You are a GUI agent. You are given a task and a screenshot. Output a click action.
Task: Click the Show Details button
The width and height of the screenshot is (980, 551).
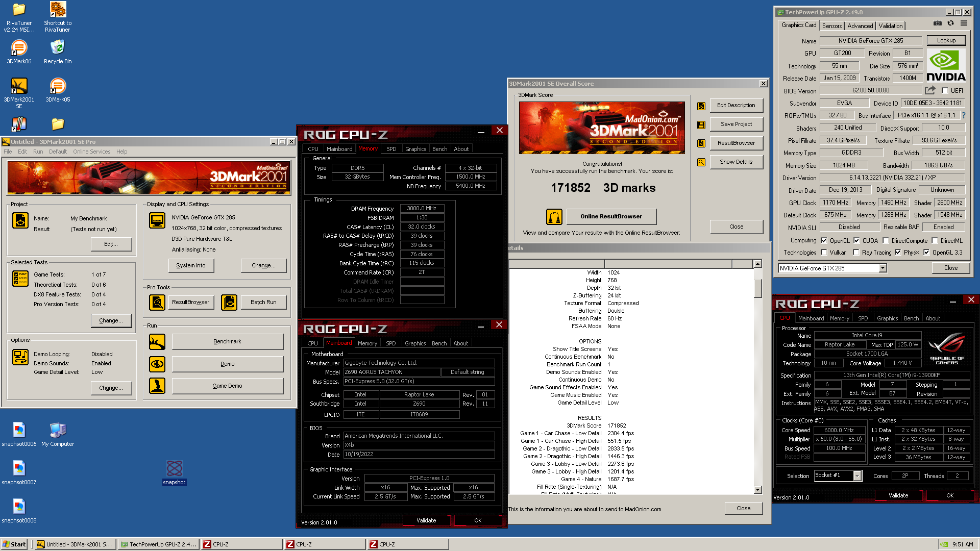[736, 162]
